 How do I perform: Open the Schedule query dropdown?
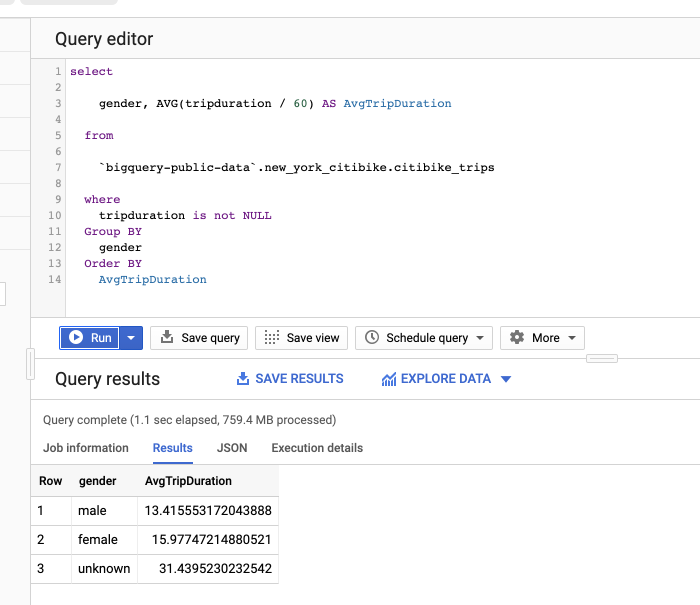point(424,338)
